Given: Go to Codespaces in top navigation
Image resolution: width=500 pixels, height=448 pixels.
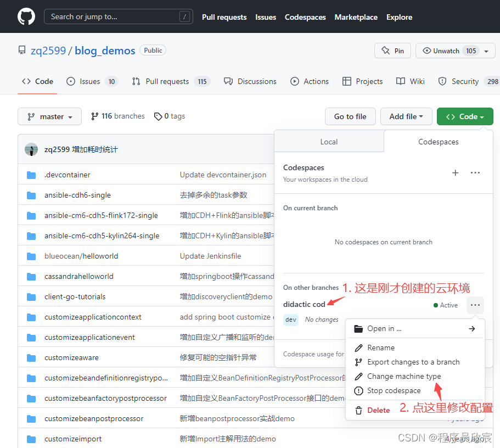Looking at the screenshot, I should coord(305,17).
